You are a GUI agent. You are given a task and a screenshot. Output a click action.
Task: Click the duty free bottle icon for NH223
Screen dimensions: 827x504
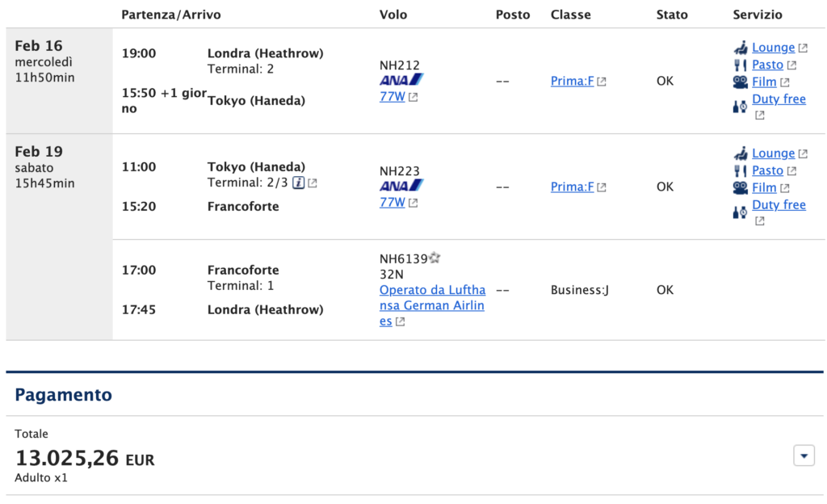click(x=740, y=212)
